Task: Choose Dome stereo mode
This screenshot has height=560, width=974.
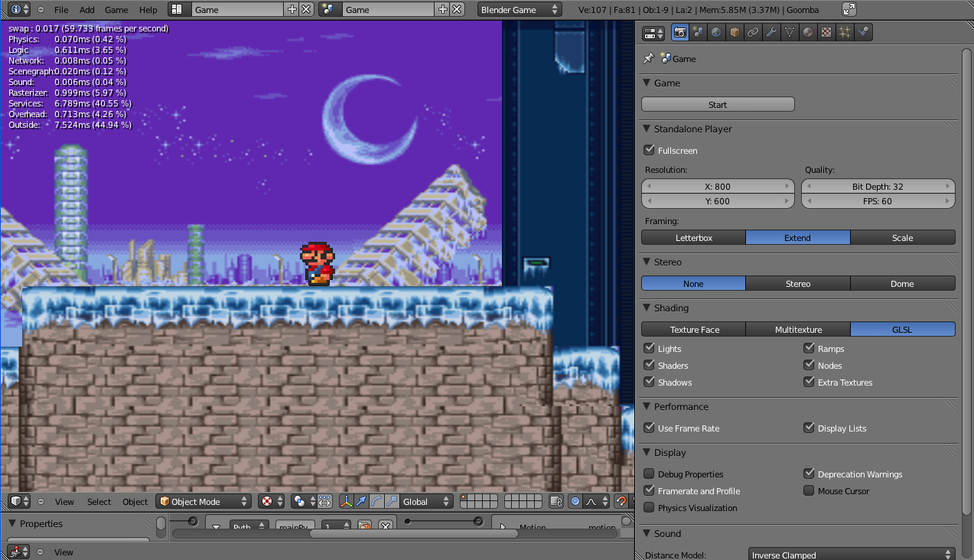Action: 903,283
